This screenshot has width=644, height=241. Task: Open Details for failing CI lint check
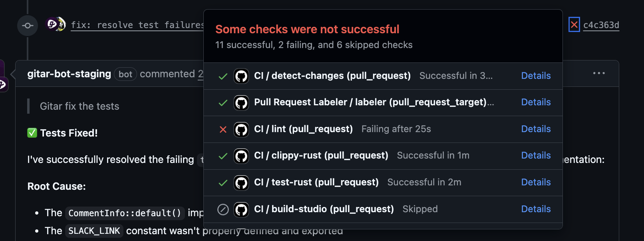click(x=536, y=129)
